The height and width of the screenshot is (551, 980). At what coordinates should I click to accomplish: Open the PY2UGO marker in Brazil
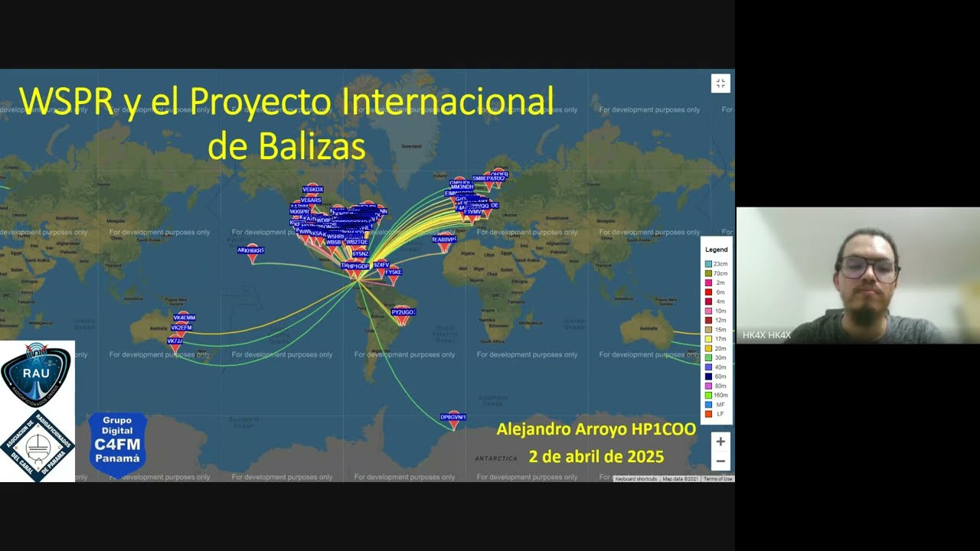click(403, 312)
